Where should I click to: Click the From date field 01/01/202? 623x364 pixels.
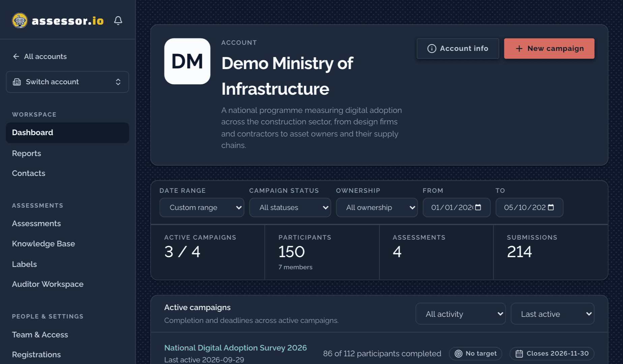[456, 207]
